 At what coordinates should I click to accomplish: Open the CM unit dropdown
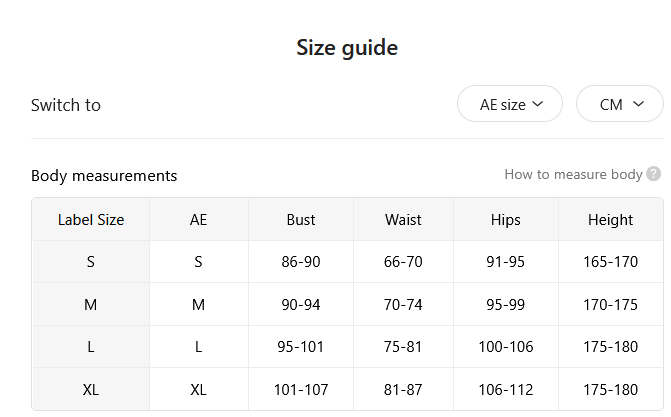pos(620,104)
